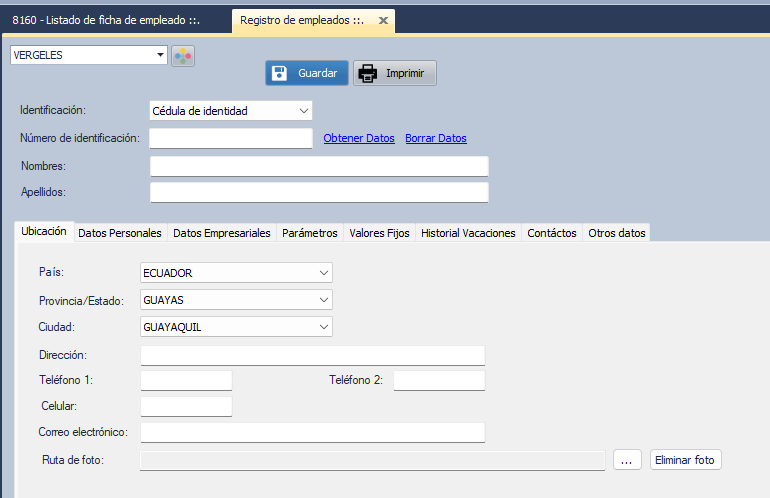Click the ellipsis browse button for photo path
The width and height of the screenshot is (770, 498).
(627, 460)
